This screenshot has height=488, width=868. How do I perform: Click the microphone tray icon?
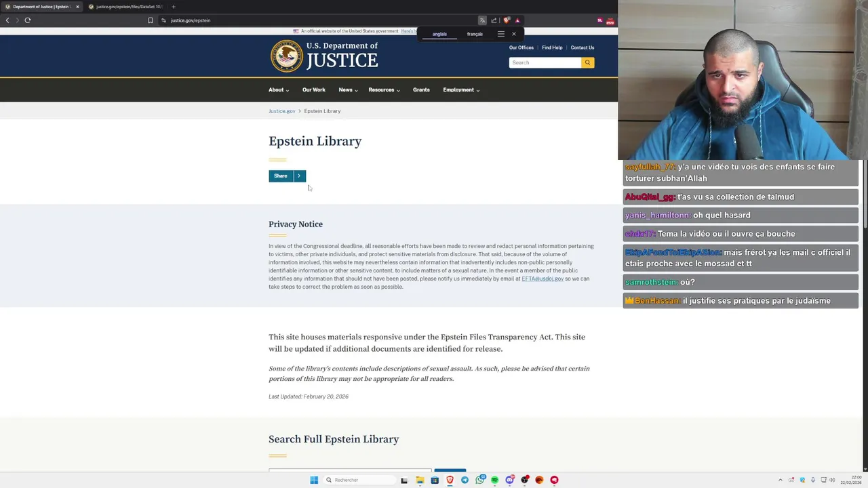(x=813, y=480)
